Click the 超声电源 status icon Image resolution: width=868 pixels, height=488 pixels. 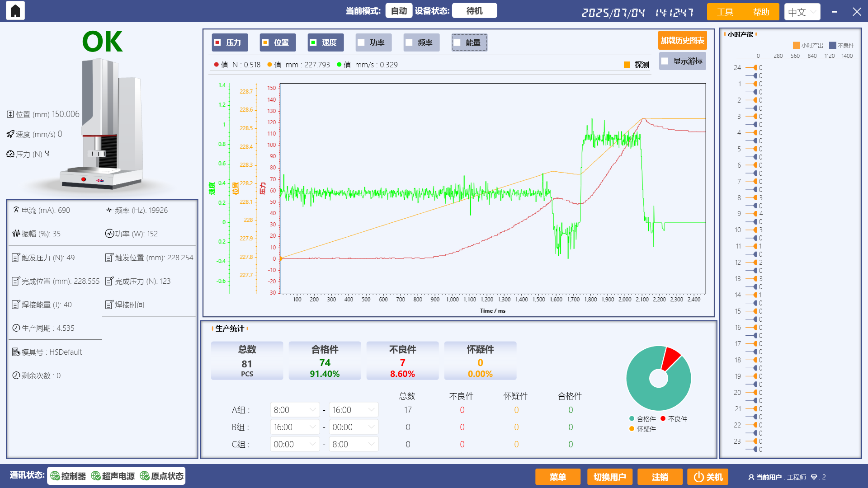click(x=95, y=475)
